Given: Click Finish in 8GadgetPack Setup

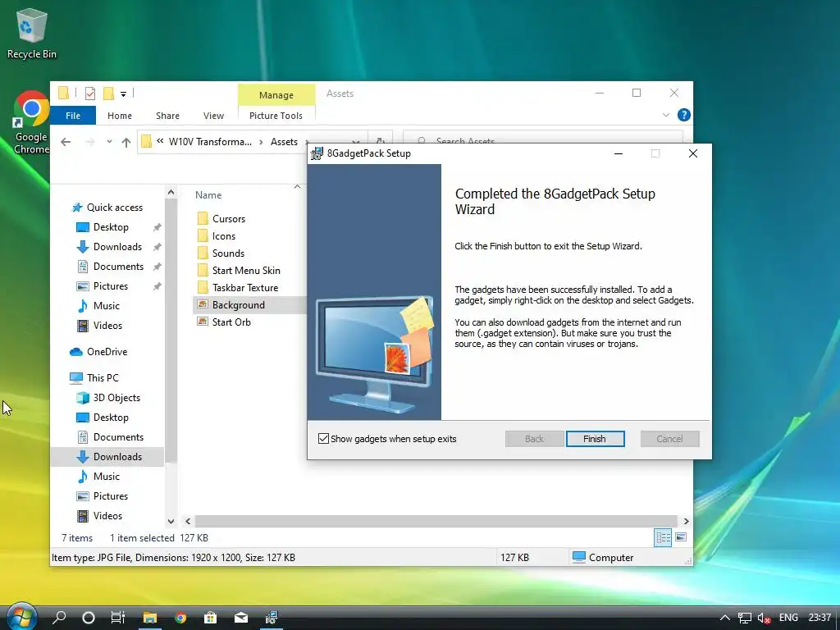Looking at the screenshot, I should pos(595,439).
